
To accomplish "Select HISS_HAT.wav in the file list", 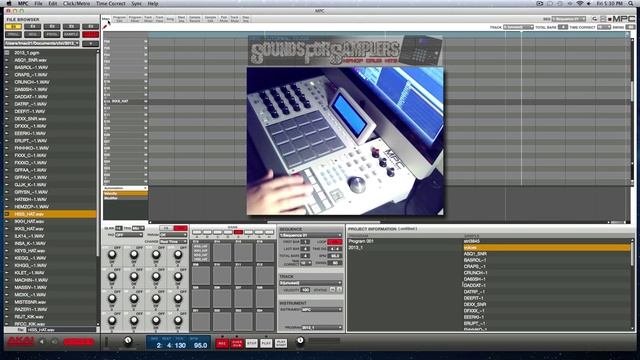I will (x=50, y=214).
